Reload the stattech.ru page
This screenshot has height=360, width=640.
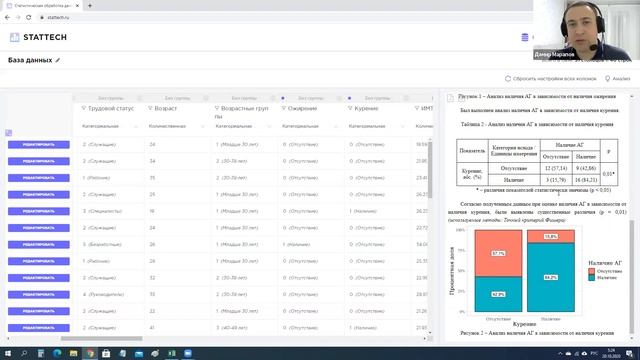[29, 18]
